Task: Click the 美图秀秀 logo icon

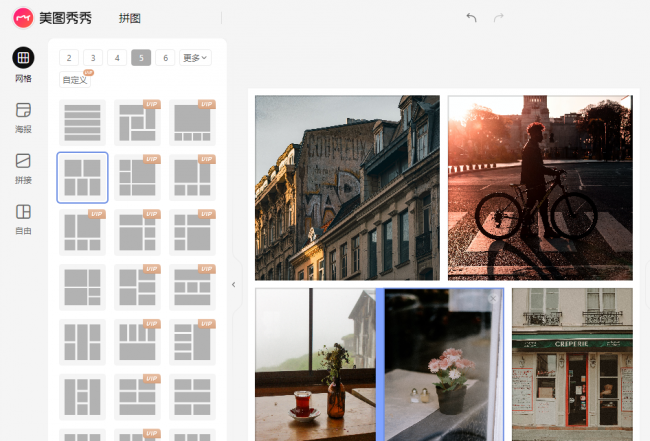Action: tap(23, 18)
